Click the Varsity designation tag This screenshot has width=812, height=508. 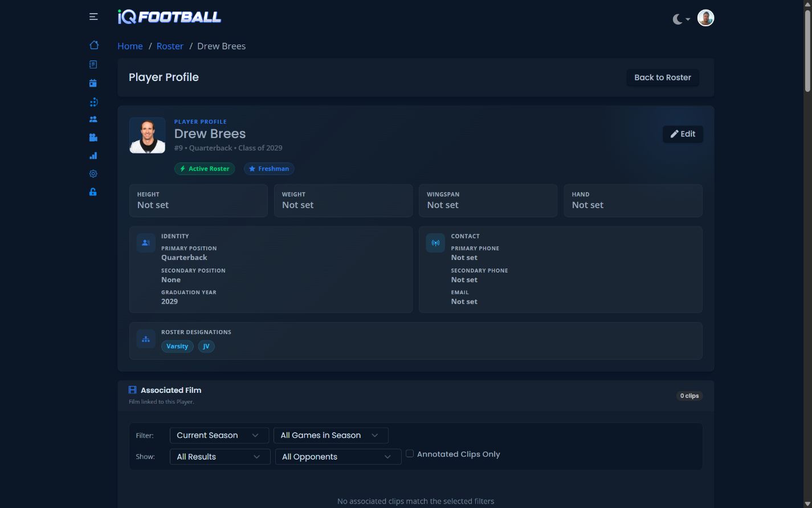(177, 346)
